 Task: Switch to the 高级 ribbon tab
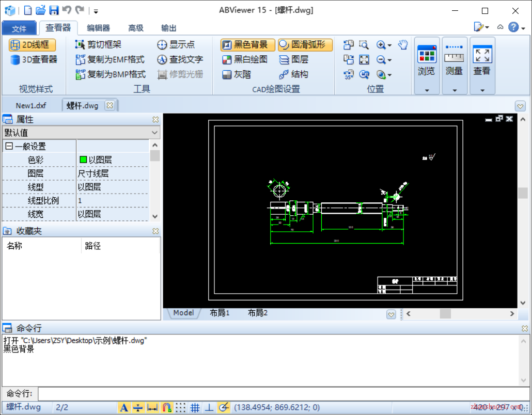(x=136, y=28)
